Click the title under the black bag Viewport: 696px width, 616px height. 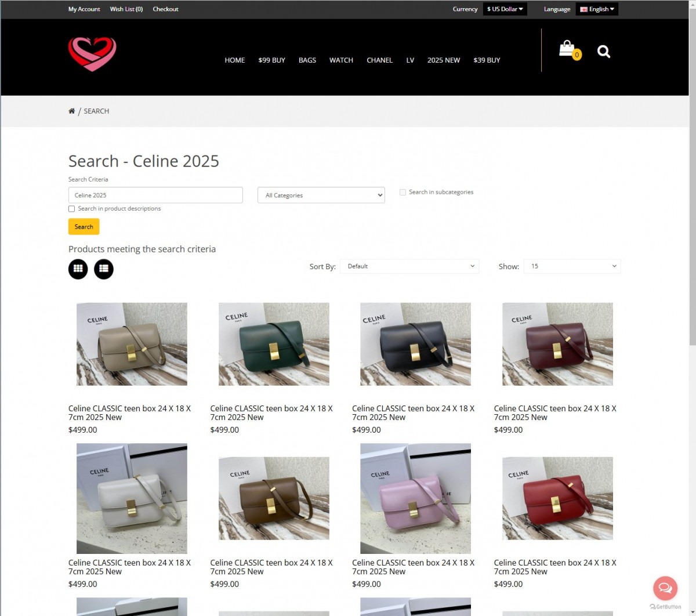point(413,413)
